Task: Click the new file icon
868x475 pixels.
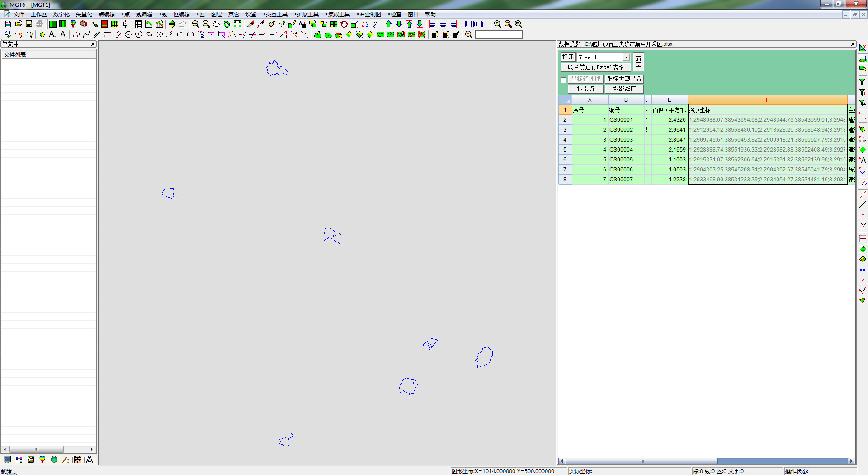Action: [8, 24]
